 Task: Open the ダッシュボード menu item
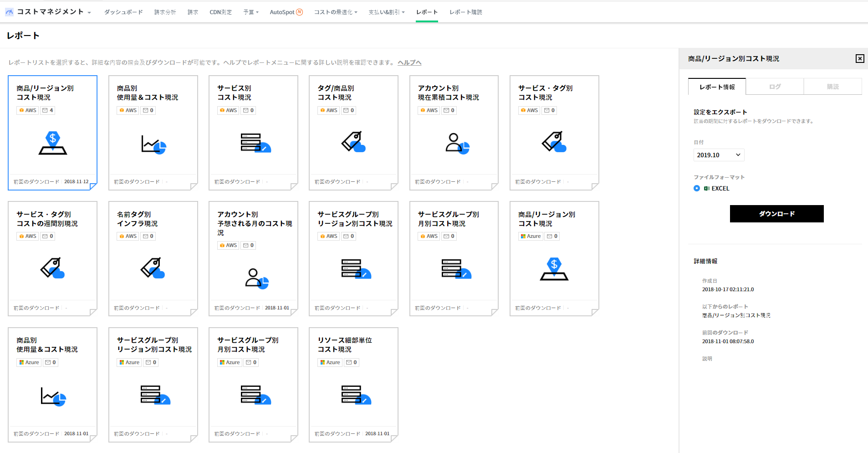[x=123, y=12]
